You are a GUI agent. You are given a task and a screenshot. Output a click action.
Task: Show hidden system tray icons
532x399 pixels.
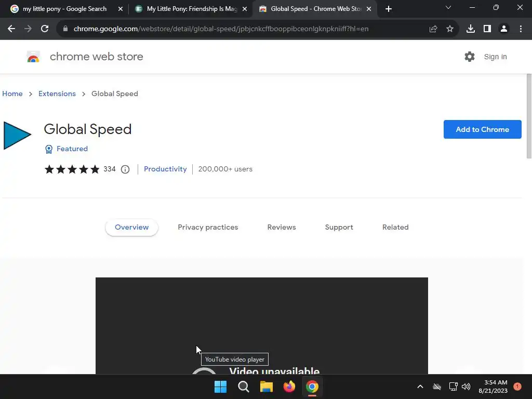coord(420,387)
